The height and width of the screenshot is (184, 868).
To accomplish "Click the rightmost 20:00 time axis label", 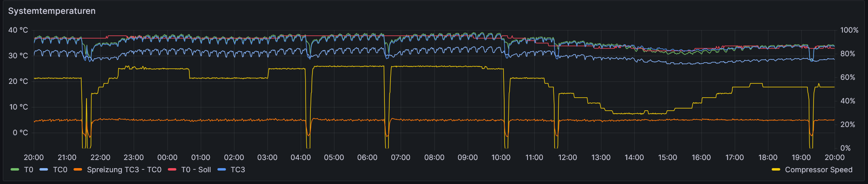I will click(834, 158).
